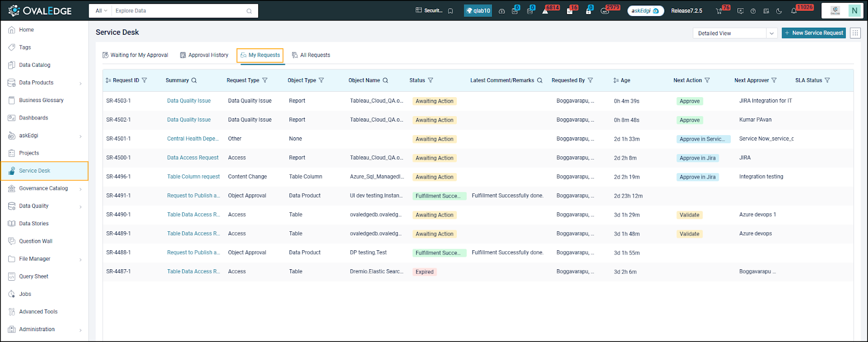868x342 pixels.
Task: Click the Object Name search icon
Action: pyautogui.click(x=386, y=80)
